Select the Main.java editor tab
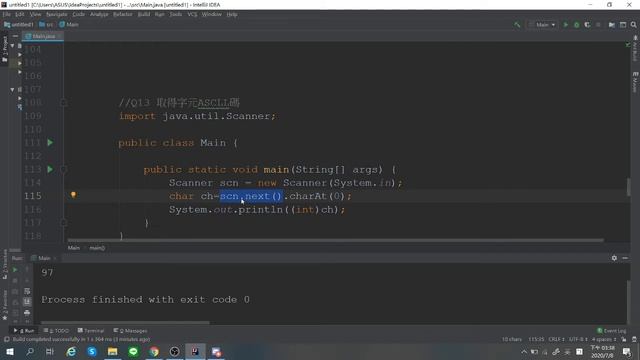 pos(42,36)
